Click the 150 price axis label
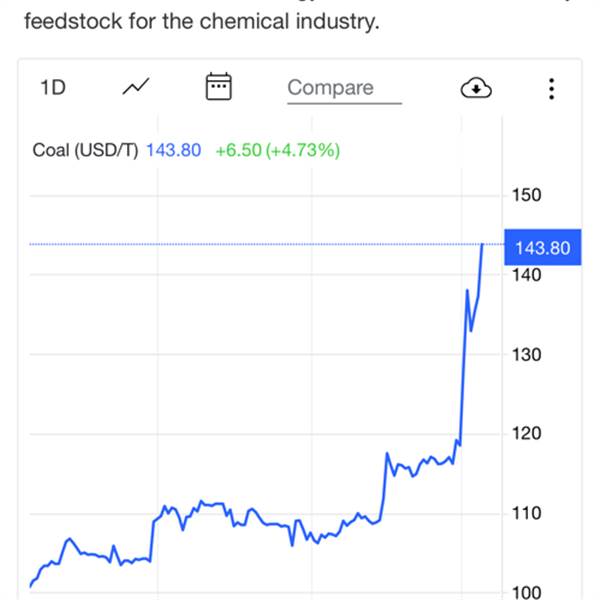Screen dimensions: 600x600 tap(526, 194)
